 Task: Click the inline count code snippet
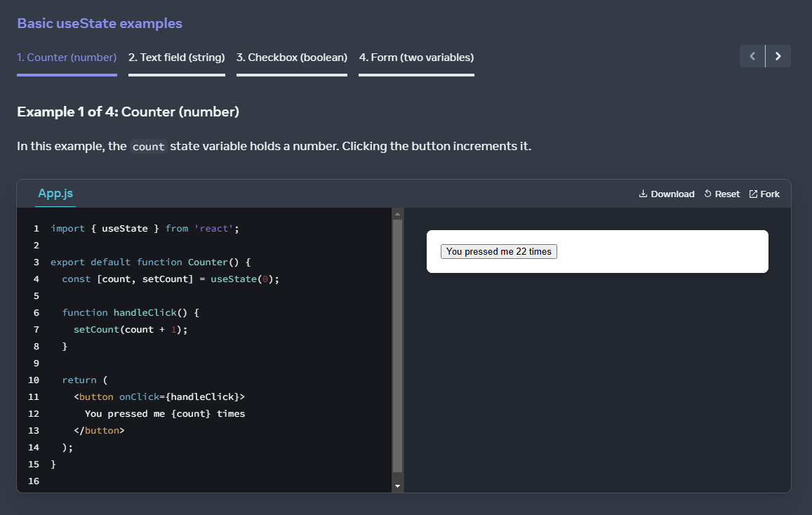click(x=149, y=146)
